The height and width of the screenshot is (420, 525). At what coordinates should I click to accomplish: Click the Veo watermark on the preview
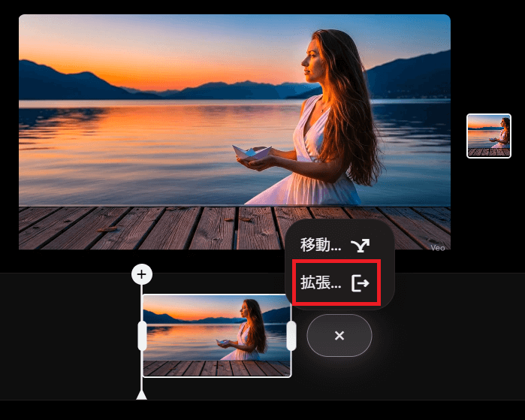(438, 246)
